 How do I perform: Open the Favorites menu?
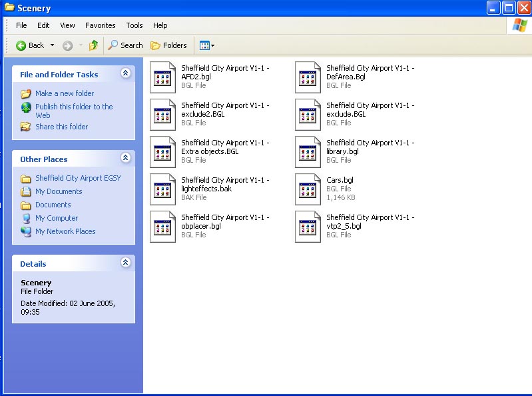tap(100, 25)
